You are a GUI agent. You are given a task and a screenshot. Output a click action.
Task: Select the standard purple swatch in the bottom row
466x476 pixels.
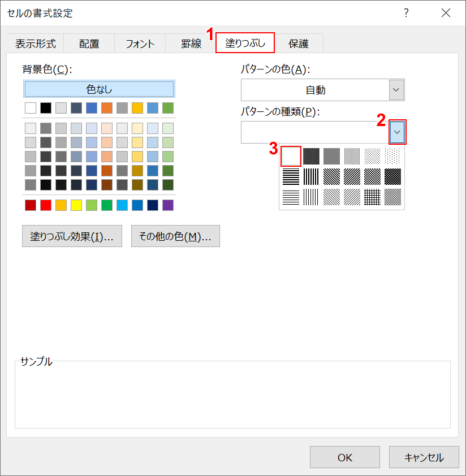(x=168, y=205)
